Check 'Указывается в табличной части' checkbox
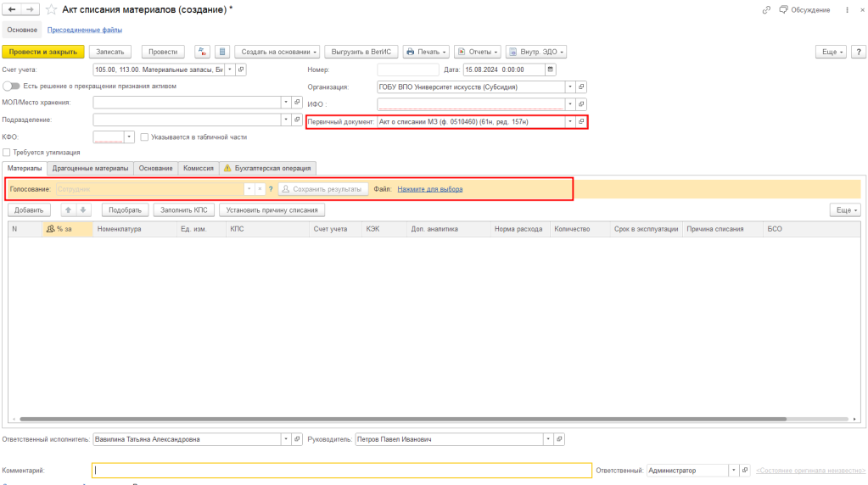 145,137
